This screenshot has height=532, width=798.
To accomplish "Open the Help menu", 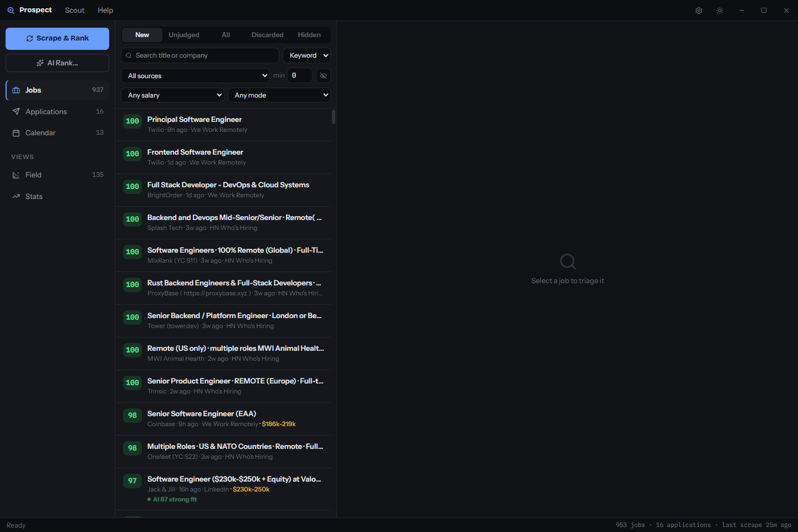I will 105,11.
